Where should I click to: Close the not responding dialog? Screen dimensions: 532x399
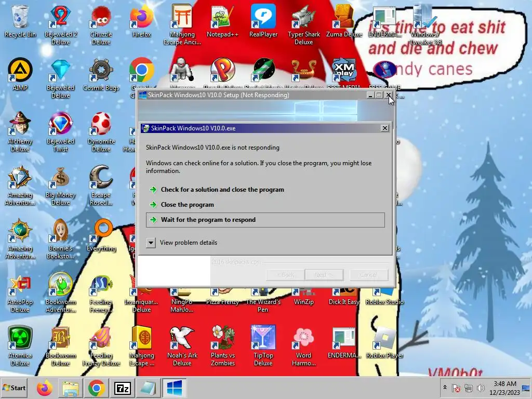[384, 128]
